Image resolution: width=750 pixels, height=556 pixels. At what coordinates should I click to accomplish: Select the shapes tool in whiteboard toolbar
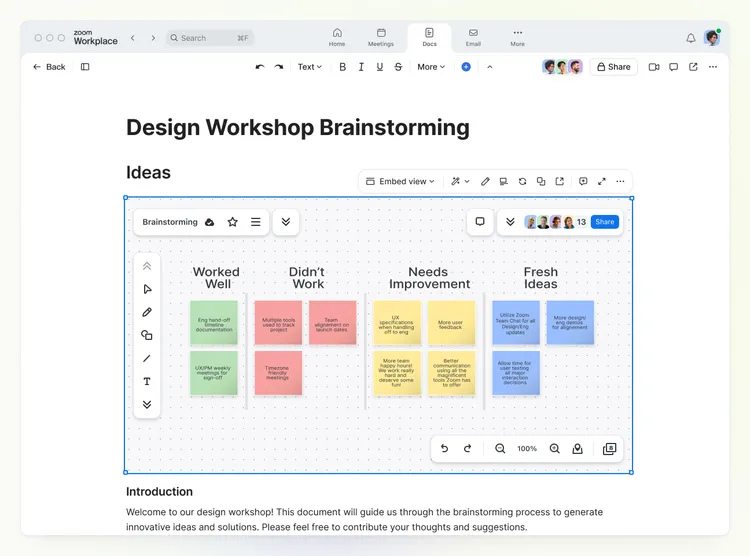pyautogui.click(x=147, y=335)
